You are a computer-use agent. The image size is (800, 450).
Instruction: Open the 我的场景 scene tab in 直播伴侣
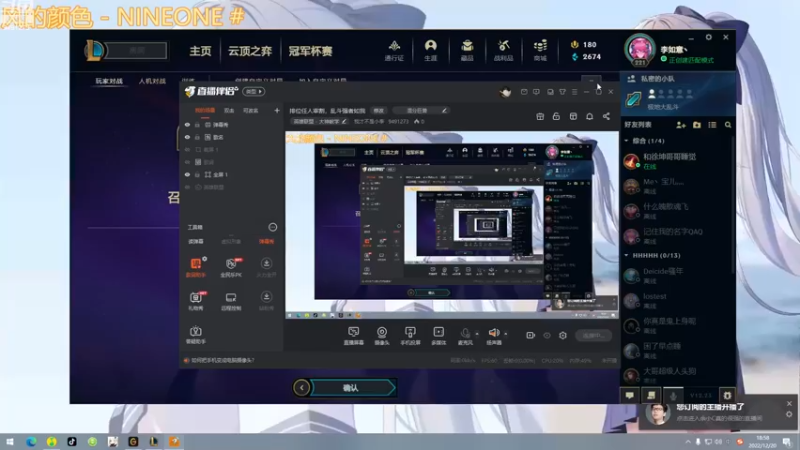[x=205, y=110]
